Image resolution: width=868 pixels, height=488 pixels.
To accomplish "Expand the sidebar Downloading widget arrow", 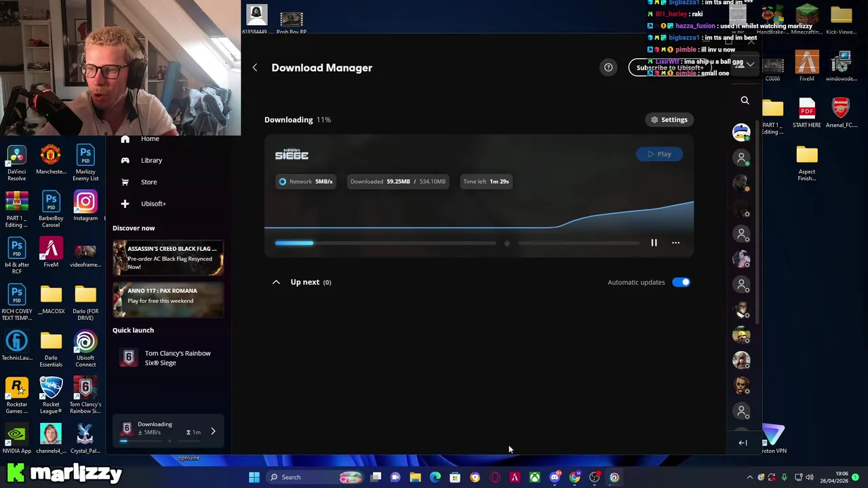I will pos(213,432).
